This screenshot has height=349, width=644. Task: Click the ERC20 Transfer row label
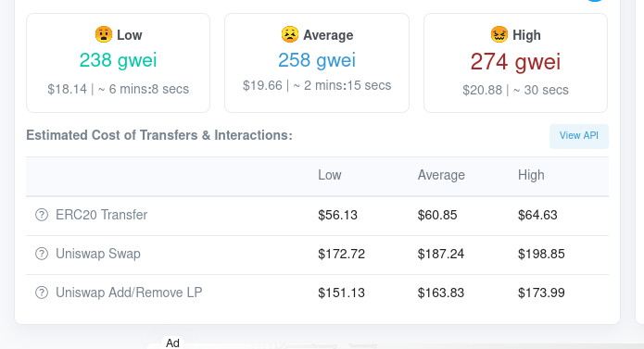click(x=101, y=215)
